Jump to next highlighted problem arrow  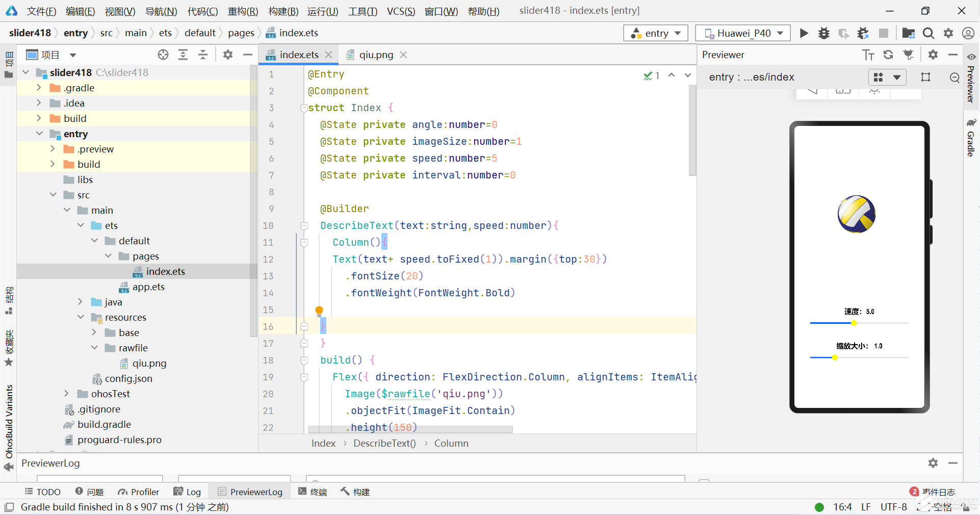coord(688,75)
